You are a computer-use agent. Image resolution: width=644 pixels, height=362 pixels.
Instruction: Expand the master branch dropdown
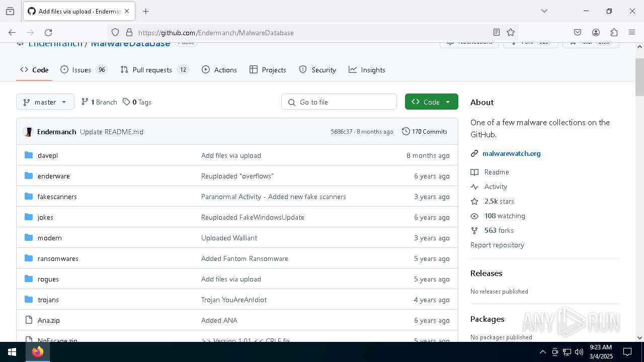coord(45,102)
